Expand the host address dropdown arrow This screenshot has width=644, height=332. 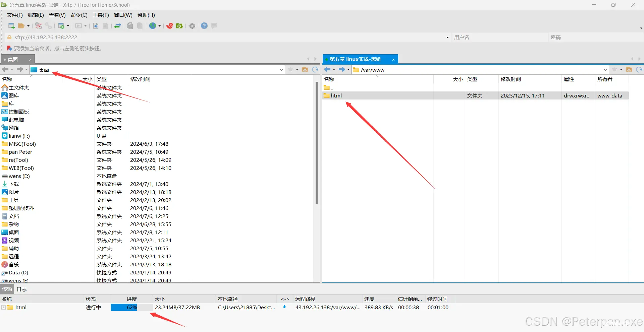click(x=447, y=38)
